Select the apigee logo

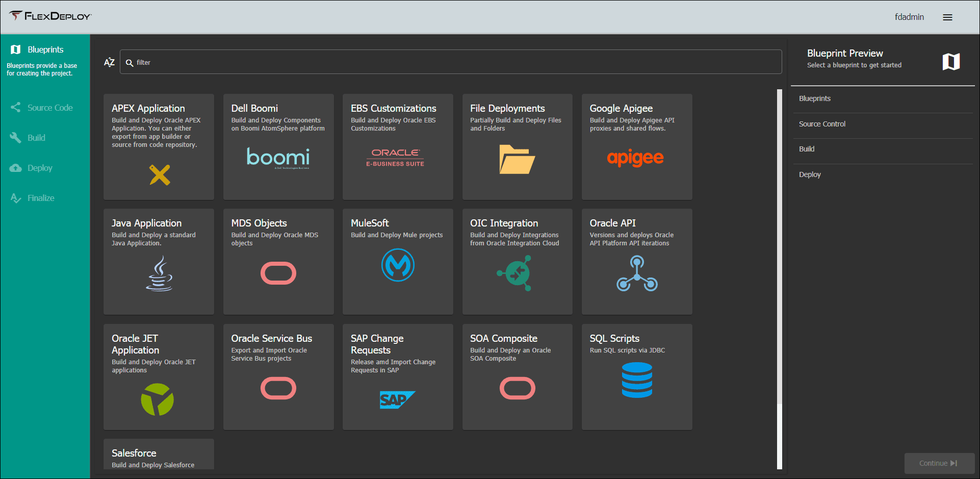pyautogui.click(x=635, y=158)
